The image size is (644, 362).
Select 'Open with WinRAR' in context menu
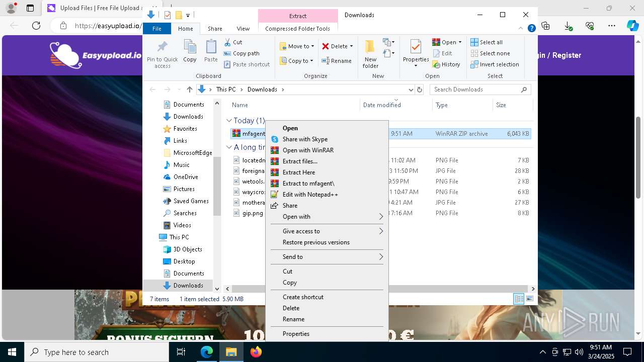coord(327,150)
